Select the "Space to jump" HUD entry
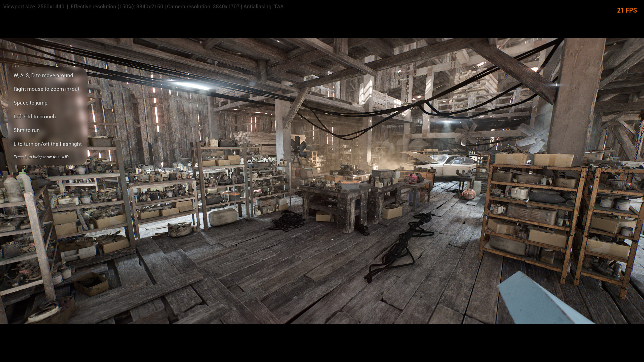The width and height of the screenshot is (644, 362). tap(31, 103)
